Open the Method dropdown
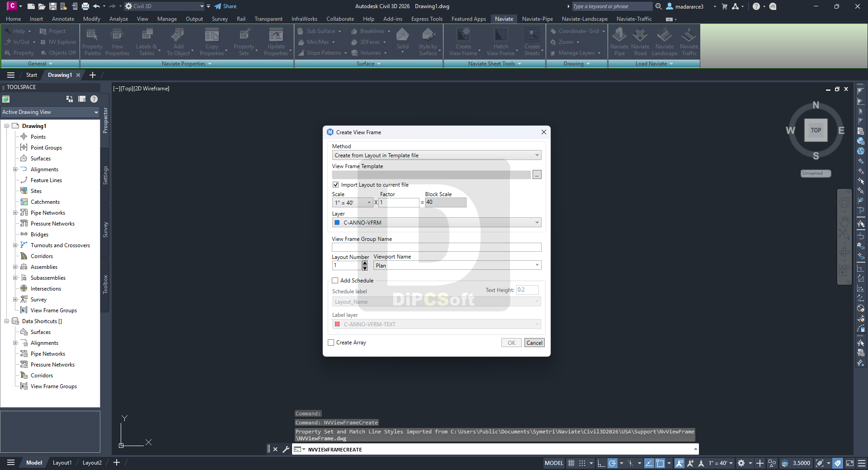 coord(437,155)
